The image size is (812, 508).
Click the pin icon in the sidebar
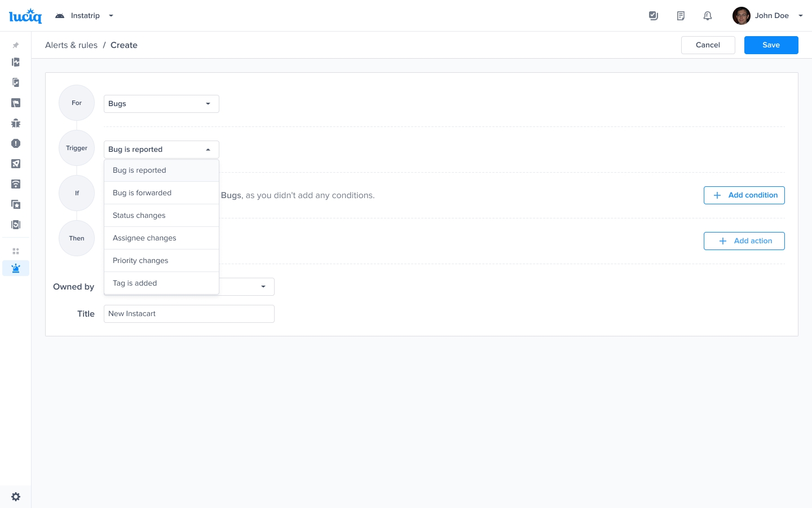click(x=16, y=45)
